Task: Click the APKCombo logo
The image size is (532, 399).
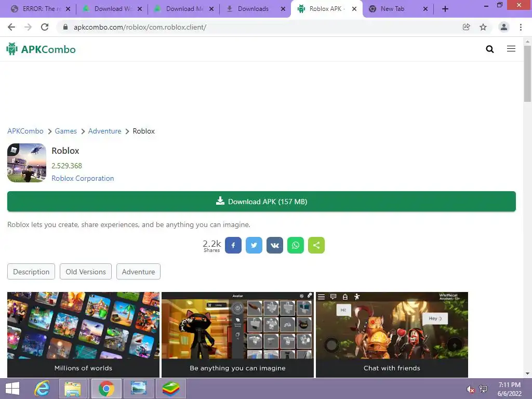Action: pos(41,49)
